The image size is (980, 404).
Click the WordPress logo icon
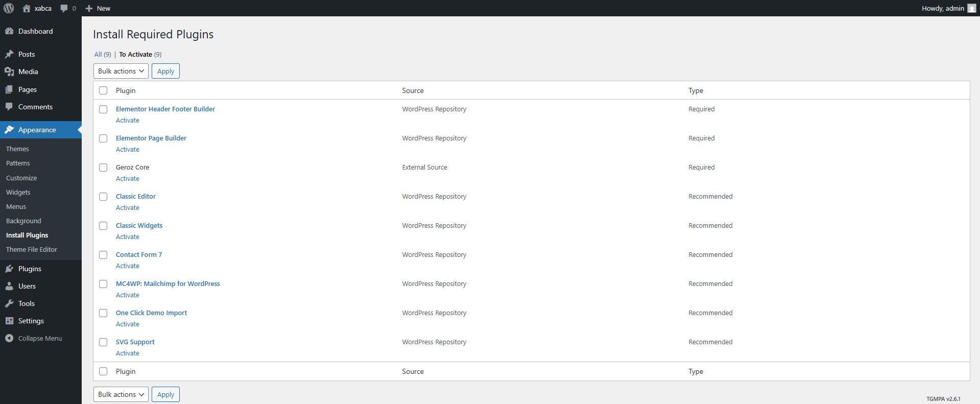(9, 8)
